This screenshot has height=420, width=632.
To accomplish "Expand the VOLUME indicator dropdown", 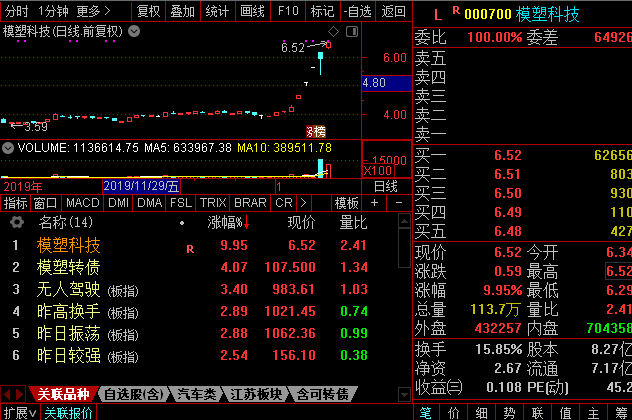I will (8, 148).
